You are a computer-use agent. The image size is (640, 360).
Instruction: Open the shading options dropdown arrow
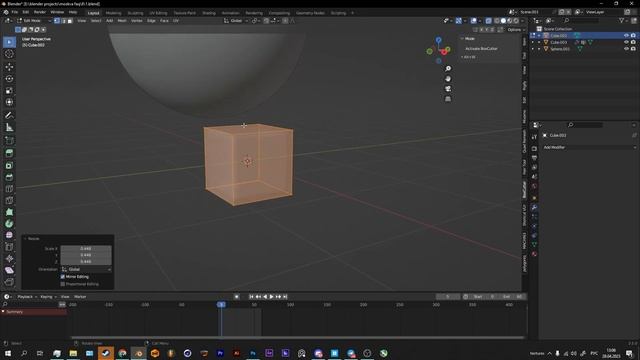[x=522, y=20]
